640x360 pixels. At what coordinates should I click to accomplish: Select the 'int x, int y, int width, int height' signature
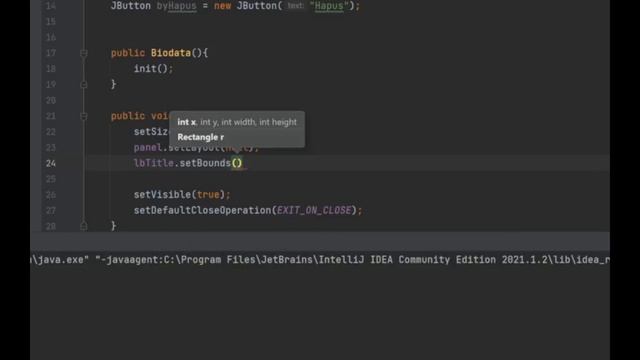(237, 122)
